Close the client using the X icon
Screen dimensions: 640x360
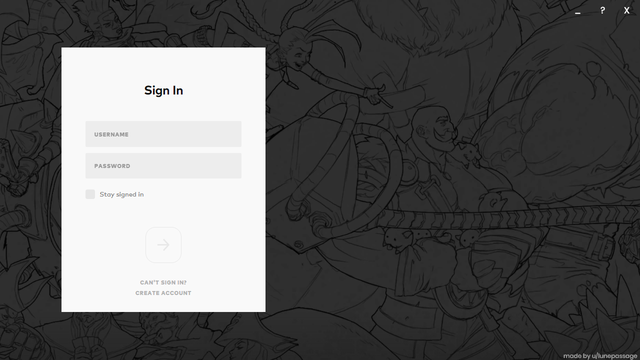627,11
